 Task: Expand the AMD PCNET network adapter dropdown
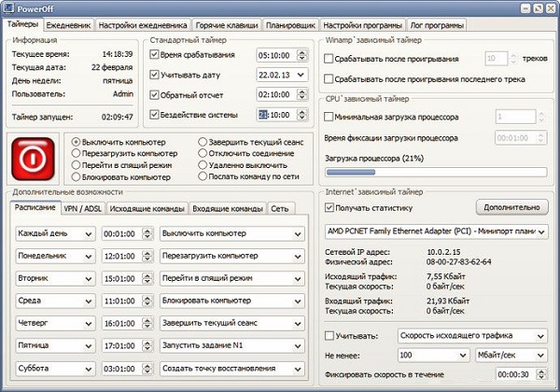435,231
